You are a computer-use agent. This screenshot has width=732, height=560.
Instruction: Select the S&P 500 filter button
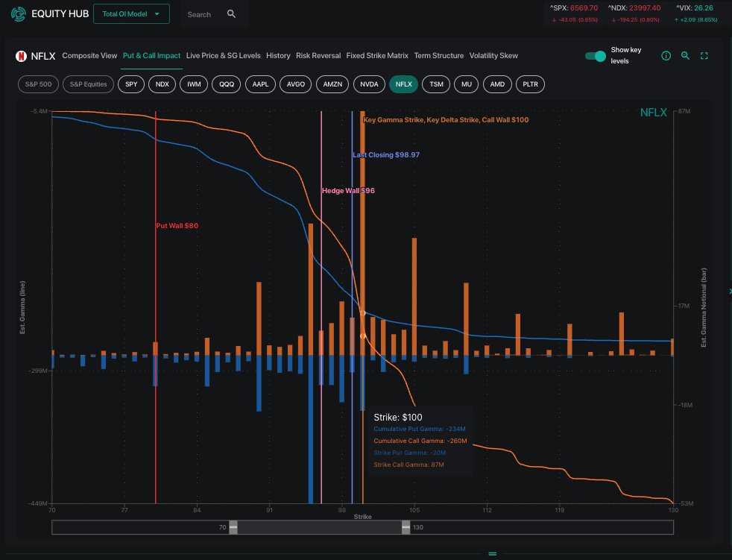pyautogui.click(x=38, y=84)
